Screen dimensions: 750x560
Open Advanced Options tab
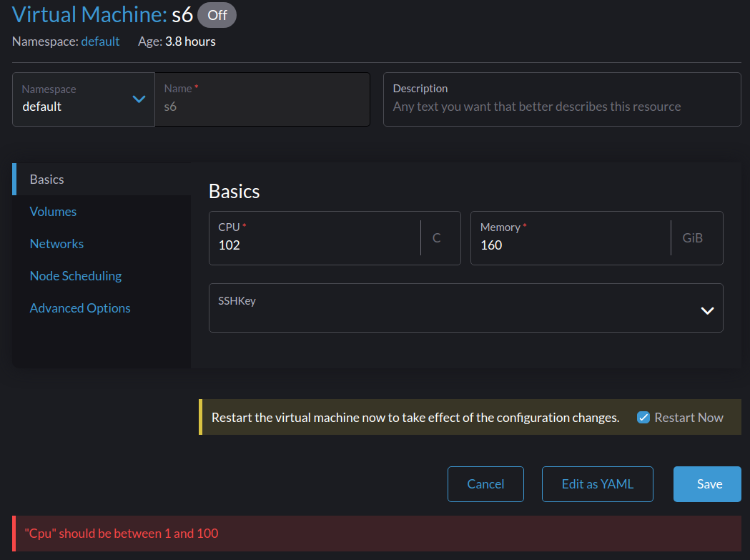pyautogui.click(x=80, y=308)
